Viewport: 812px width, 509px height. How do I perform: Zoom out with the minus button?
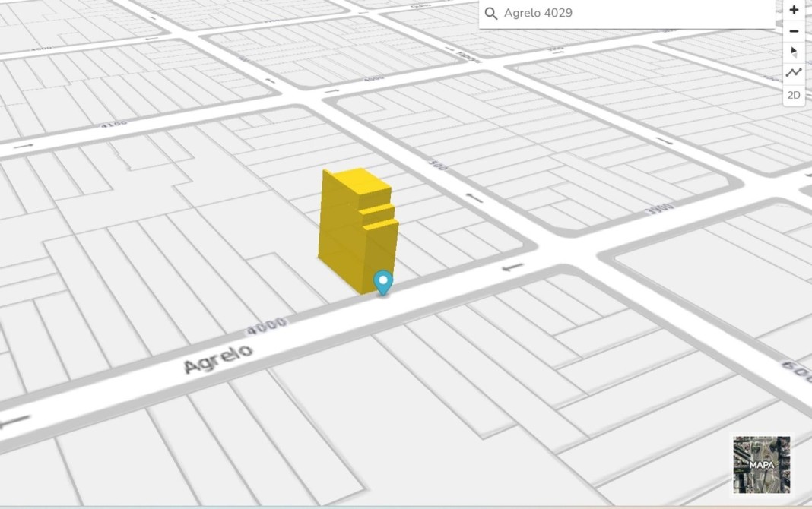point(794,31)
